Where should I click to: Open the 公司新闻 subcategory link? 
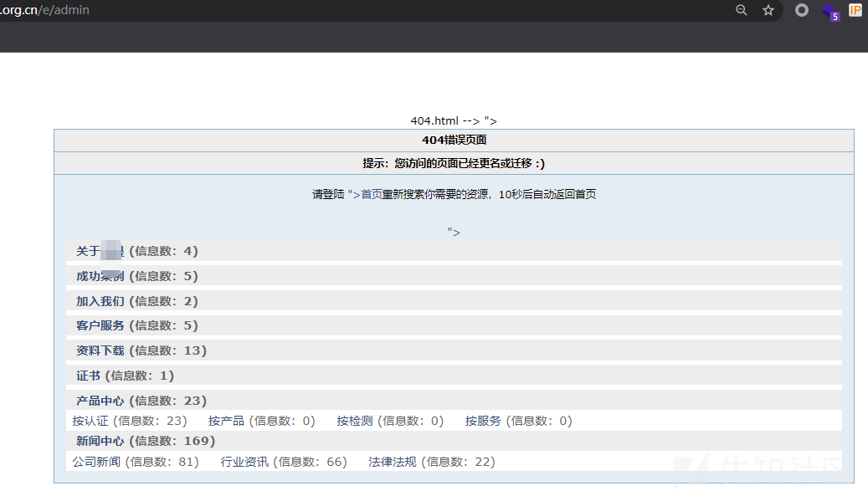click(x=96, y=462)
